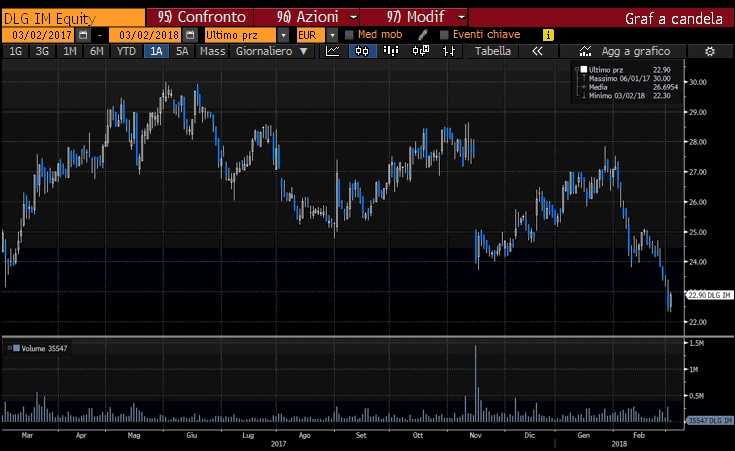
Task: Click the Gen month axis label
Action: (583, 435)
